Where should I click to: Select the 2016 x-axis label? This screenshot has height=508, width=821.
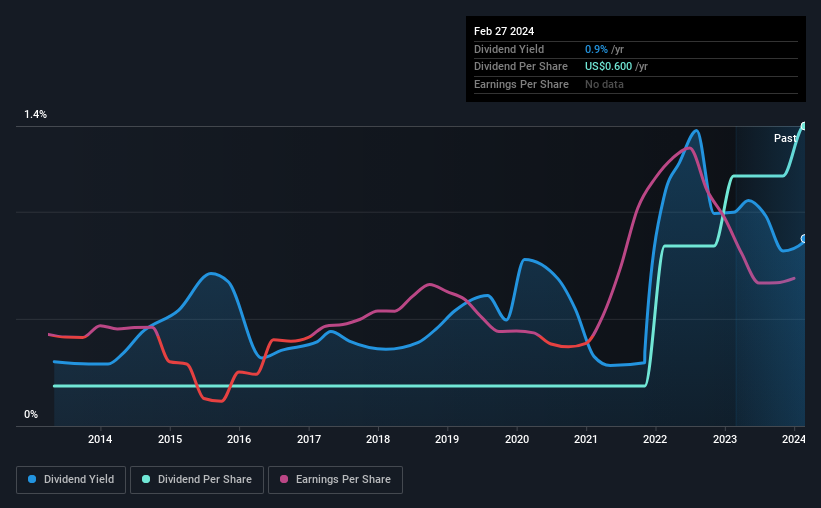pyautogui.click(x=239, y=439)
